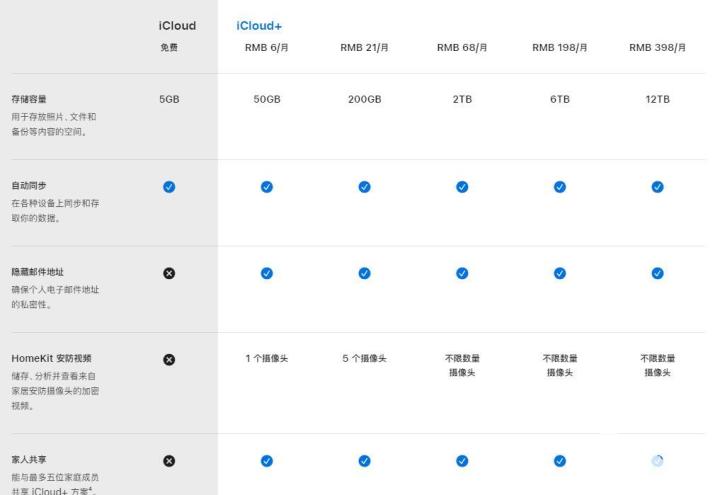Click the auto-sync checkmark under RMB 6/月
Screen dimensions: 720x495
[x=266, y=186]
